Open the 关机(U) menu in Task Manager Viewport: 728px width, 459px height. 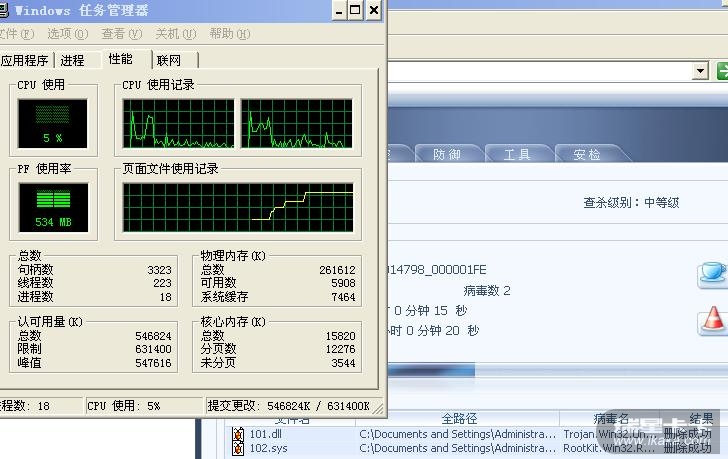[x=176, y=34]
